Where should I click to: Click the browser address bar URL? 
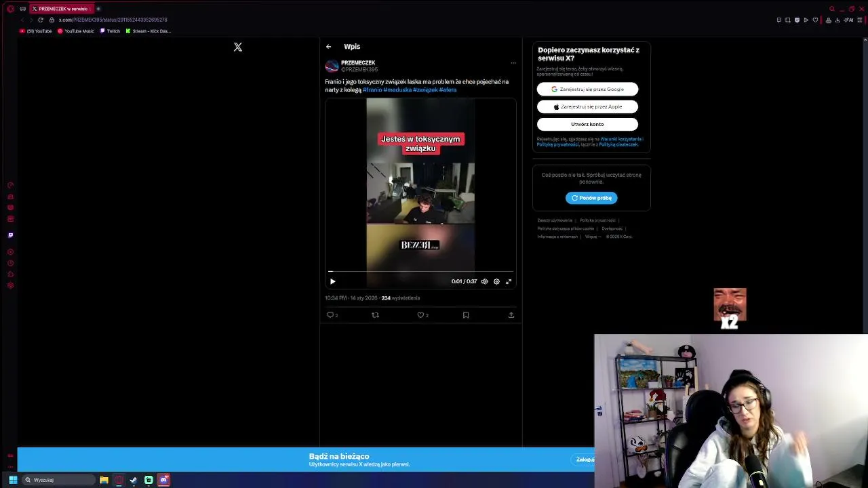coord(113,20)
